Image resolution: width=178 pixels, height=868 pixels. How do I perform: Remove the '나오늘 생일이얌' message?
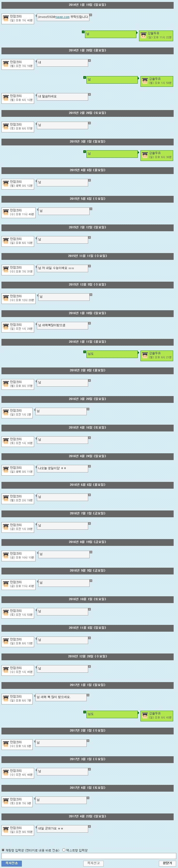pos(89,466)
